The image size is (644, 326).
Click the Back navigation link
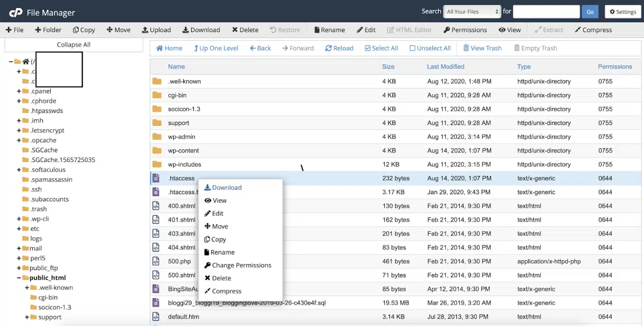click(260, 48)
